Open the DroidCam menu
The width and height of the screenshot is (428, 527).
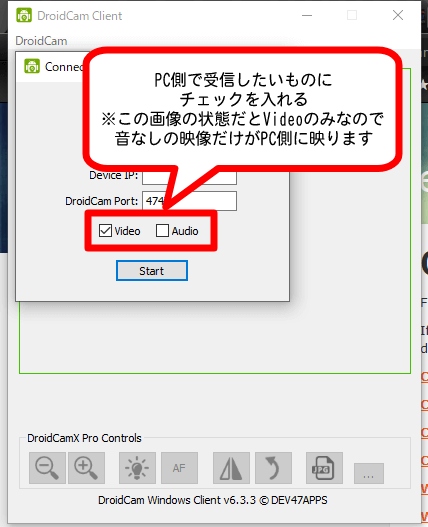pyautogui.click(x=41, y=41)
